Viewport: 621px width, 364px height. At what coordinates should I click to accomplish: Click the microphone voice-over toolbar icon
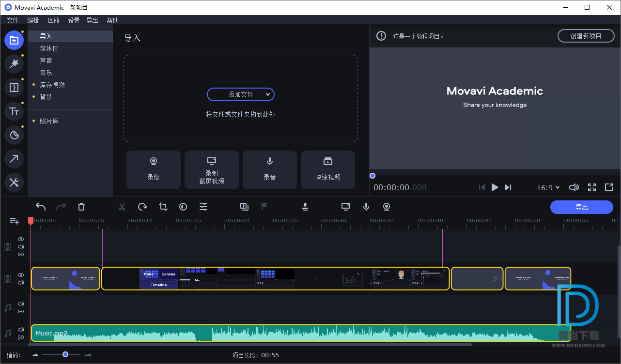[366, 207]
